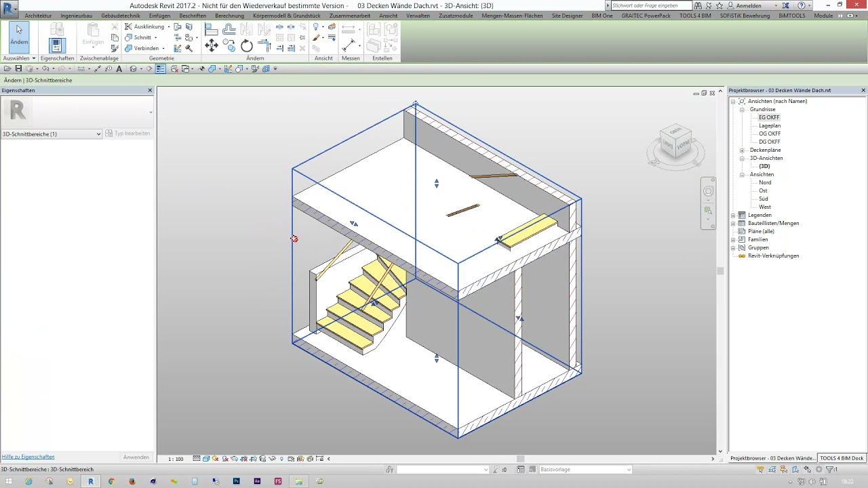Click the light bulb hide-in-view icon
The width and height of the screenshot is (868, 488).
point(316,27)
